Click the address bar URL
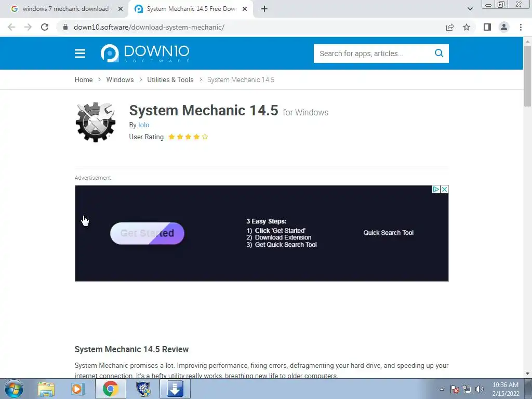This screenshot has width=532, height=399. coord(149,27)
